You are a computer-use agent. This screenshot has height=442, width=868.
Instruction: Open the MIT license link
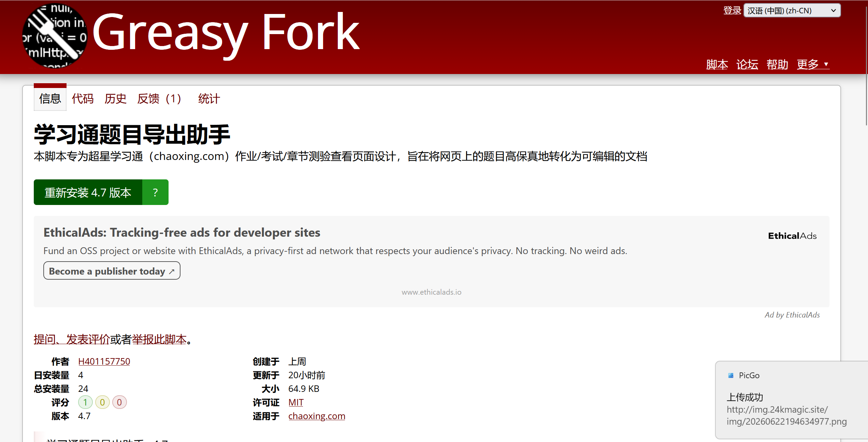pyautogui.click(x=296, y=402)
